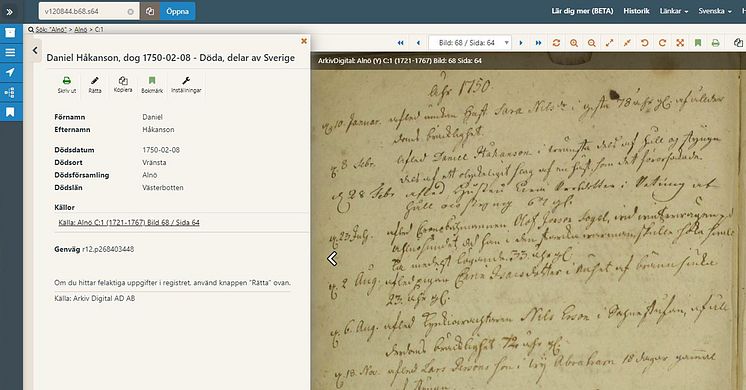The width and height of the screenshot is (746, 390).
Task: Click the zoom out magnifier icon
Action: (x=591, y=43)
